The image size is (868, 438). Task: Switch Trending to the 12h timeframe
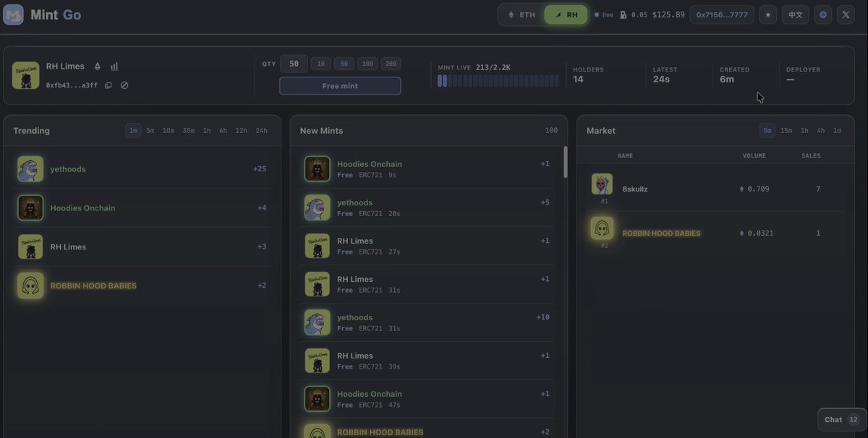pyautogui.click(x=242, y=131)
